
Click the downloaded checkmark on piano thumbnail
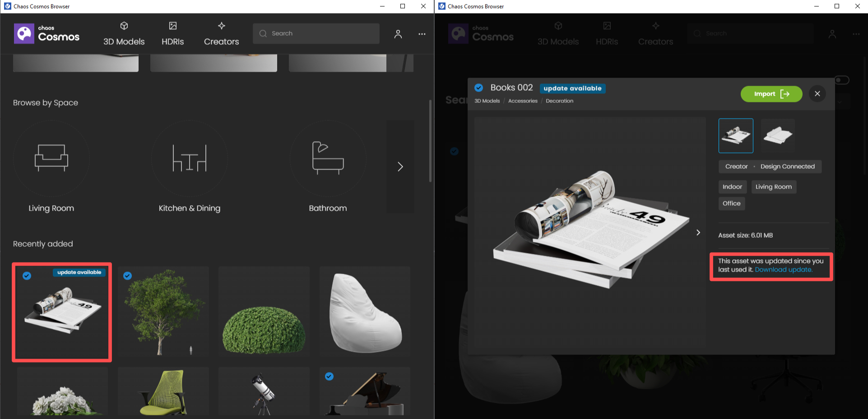click(330, 376)
